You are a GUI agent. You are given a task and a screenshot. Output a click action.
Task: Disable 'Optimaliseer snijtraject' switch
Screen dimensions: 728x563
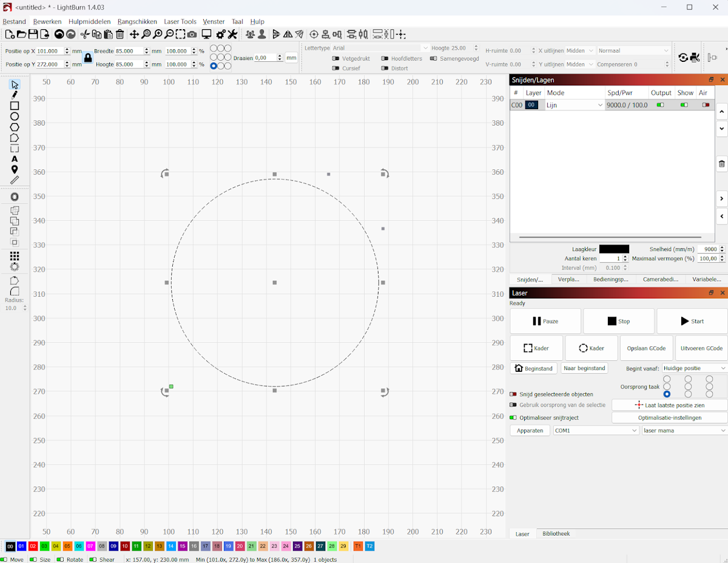(x=513, y=418)
